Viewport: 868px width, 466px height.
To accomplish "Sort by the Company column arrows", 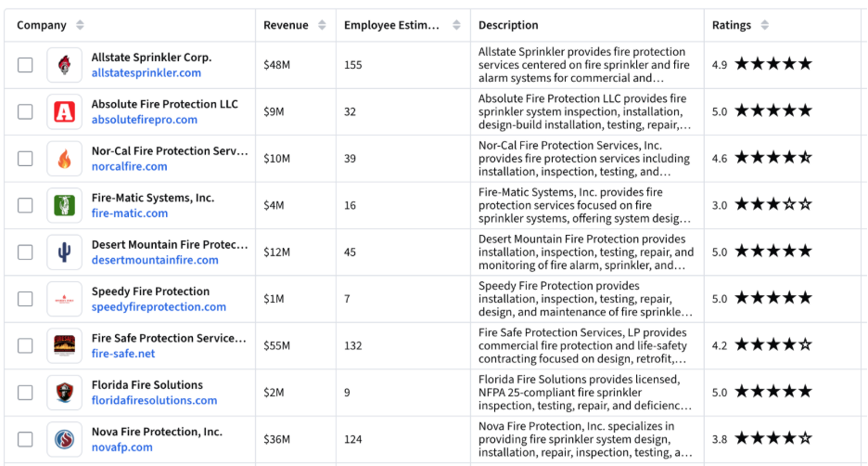I will 80,25.
